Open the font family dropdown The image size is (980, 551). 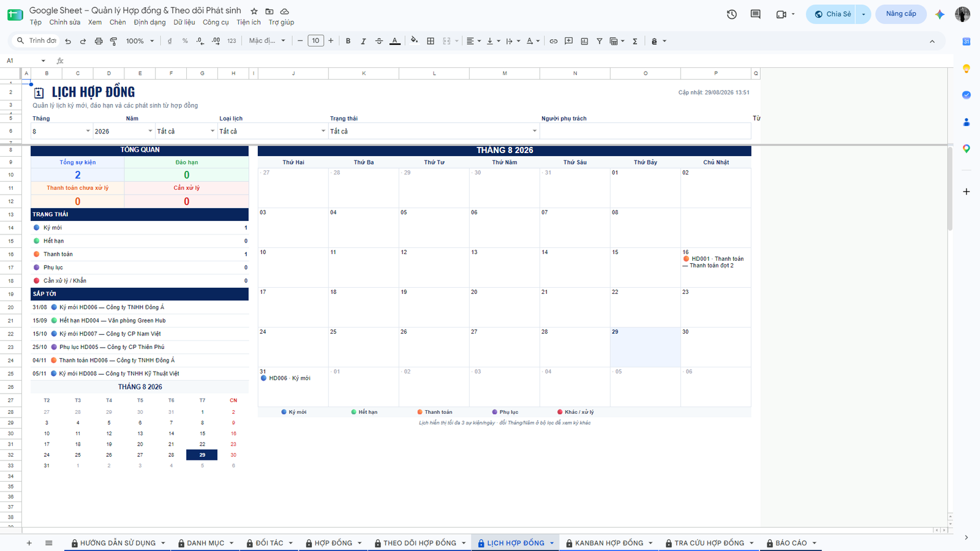[267, 41]
